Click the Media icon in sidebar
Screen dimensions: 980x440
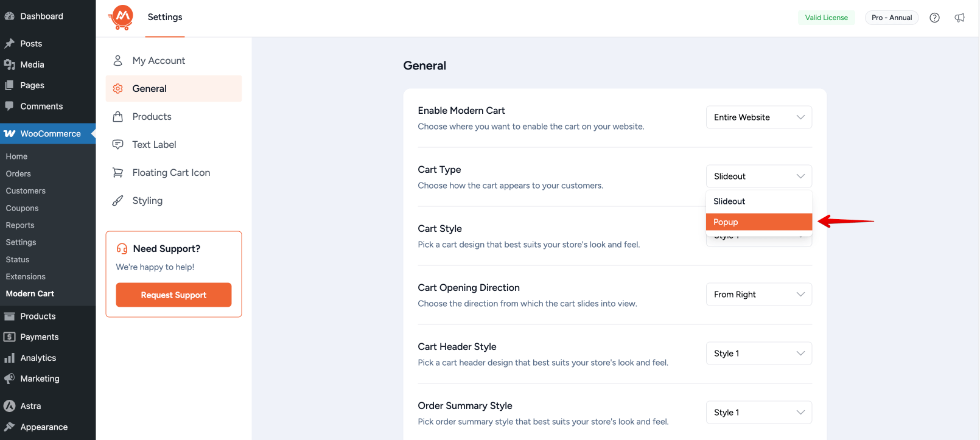click(x=9, y=65)
